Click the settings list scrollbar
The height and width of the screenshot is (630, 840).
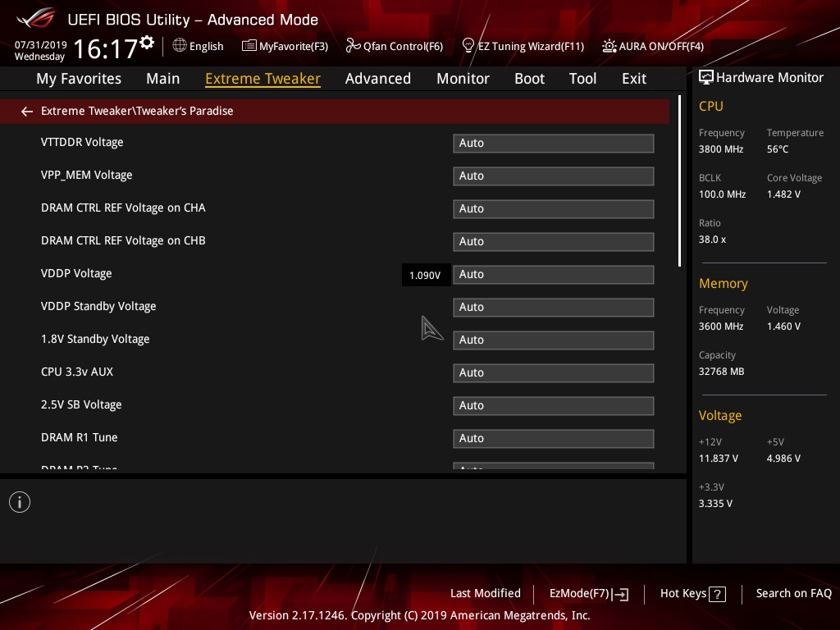pyautogui.click(x=679, y=181)
